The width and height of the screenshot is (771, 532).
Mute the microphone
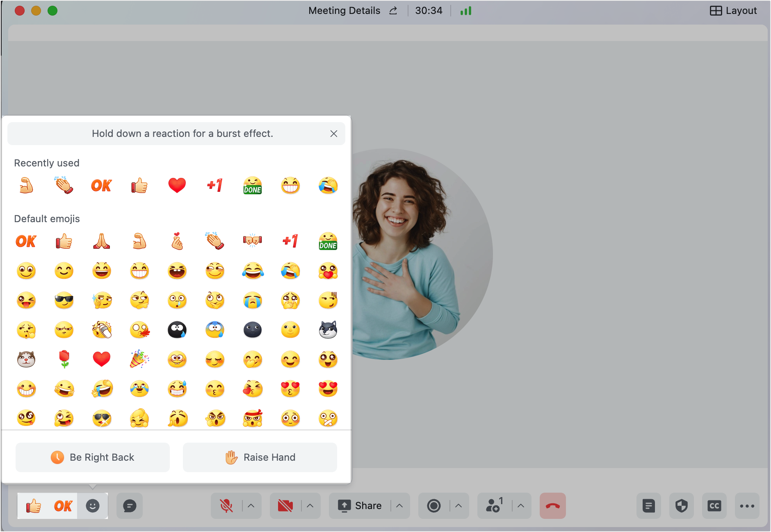[227, 506]
